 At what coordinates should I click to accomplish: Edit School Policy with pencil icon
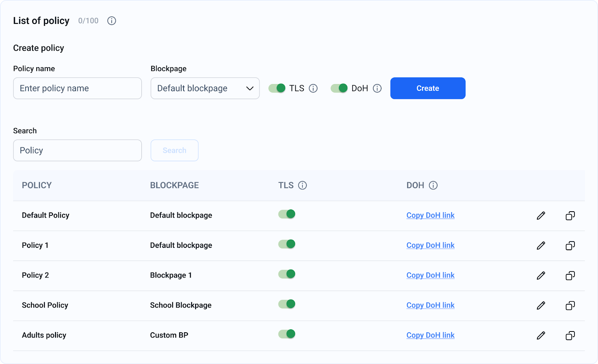541,306
